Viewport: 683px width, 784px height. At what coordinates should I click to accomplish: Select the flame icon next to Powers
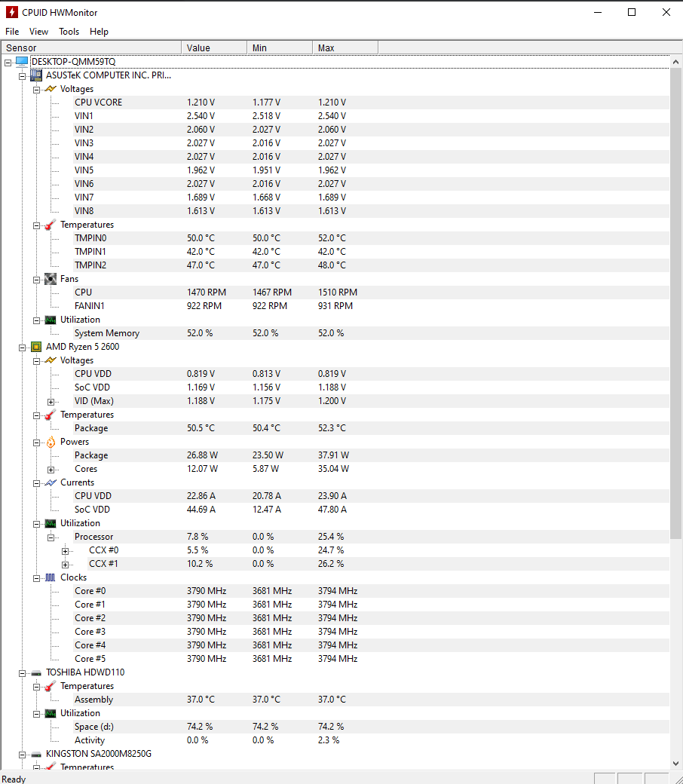coord(50,441)
